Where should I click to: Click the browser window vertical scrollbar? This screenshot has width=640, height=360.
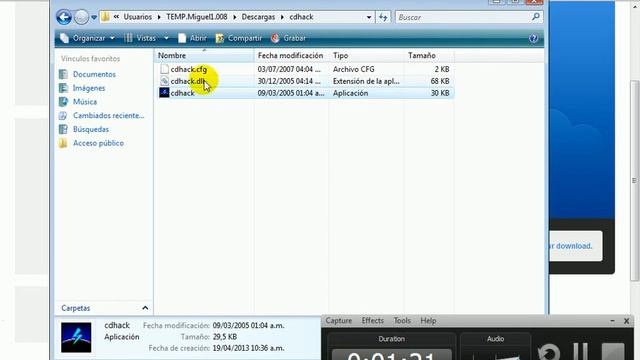point(634,180)
